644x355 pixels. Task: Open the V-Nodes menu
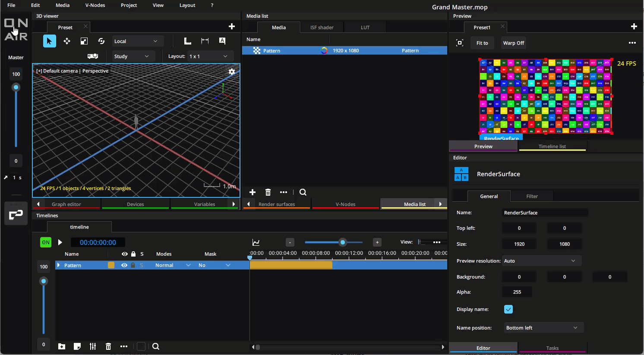95,5
